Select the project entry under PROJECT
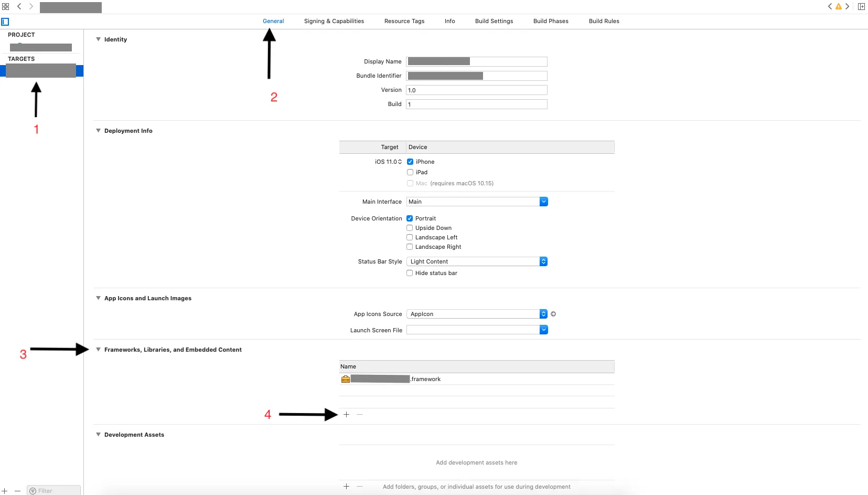This screenshot has width=868, height=495. coord(41,47)
